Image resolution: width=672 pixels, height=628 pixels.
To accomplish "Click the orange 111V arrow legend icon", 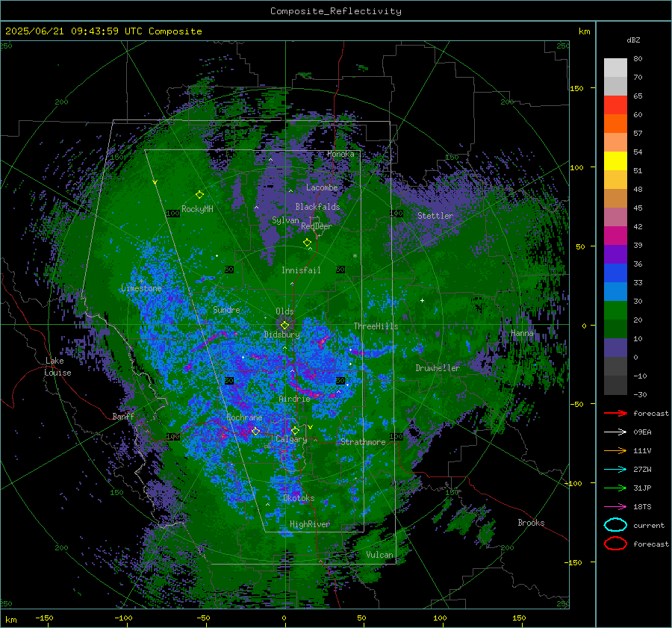I will 615,450.
